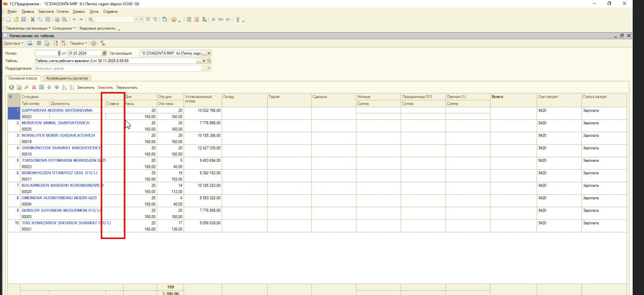Click the magnifier beside the Табель field
The image size is (644, 295).
point(209,61)
